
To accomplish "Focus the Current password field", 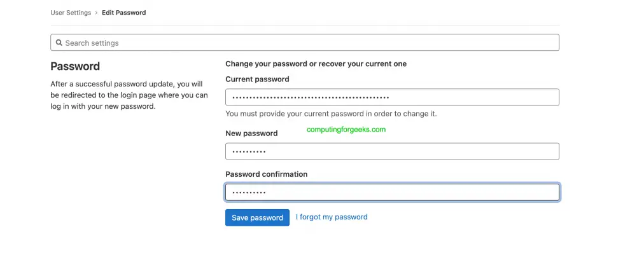I will (x=392, y=97).
